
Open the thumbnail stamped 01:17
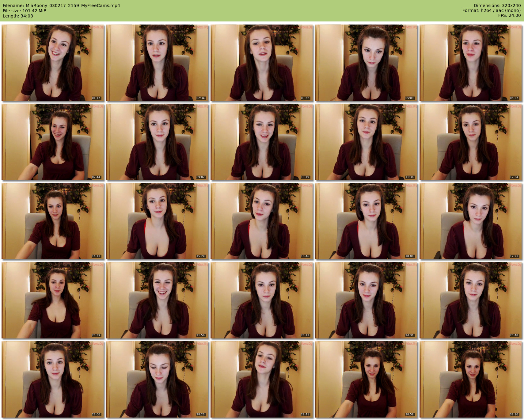coord(53,63)
